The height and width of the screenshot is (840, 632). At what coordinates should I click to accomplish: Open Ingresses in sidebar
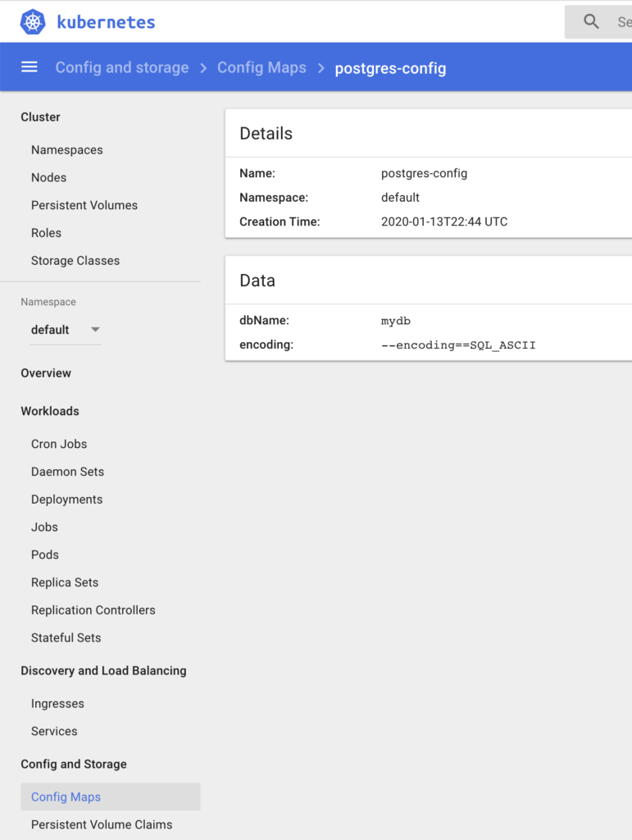(x=58, y=703)
